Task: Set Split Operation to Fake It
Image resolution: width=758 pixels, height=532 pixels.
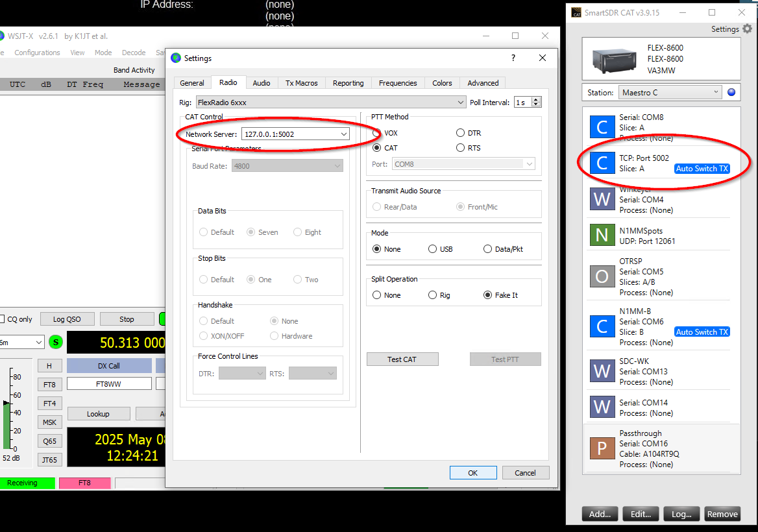Action: click(488, 295)
